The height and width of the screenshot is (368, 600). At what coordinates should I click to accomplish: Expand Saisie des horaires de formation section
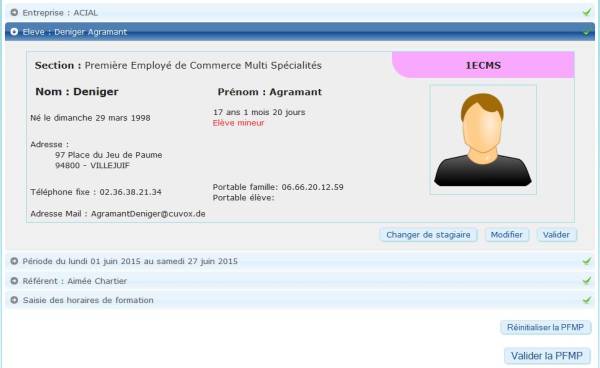click(300, 300)
